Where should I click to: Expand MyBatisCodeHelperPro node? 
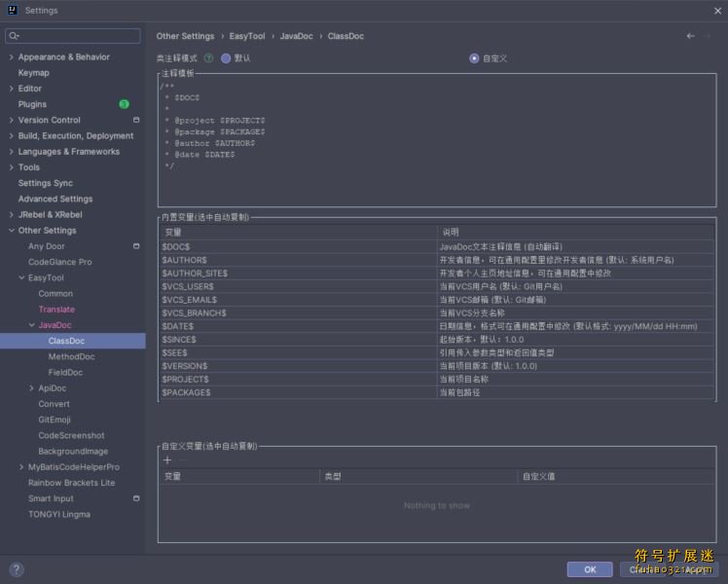pyautogui.click(x=21, y=467)
